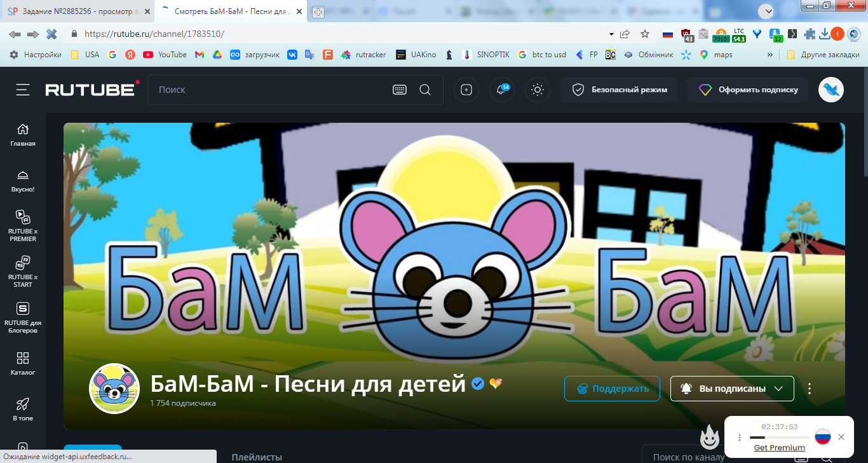Open В топе in the sidebar
Screen dimensions: 868x463
[23, 410]
